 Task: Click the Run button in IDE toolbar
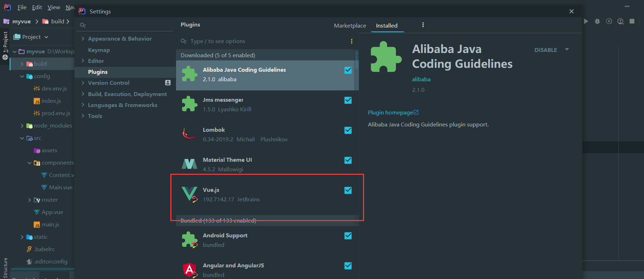[x=586, y=21]
